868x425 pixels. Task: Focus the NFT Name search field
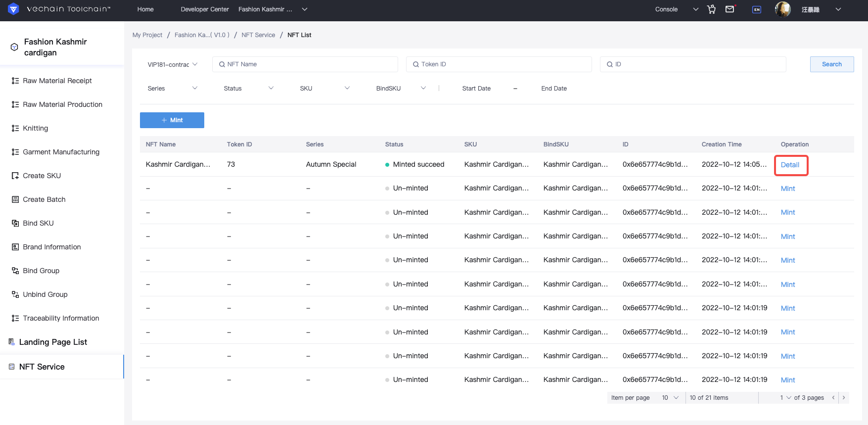[305, 64]
